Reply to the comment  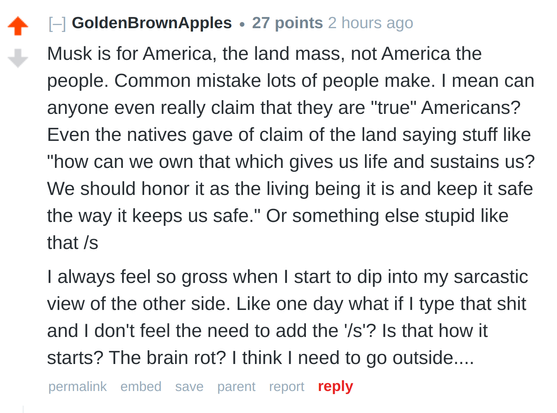tap(336, 386)
